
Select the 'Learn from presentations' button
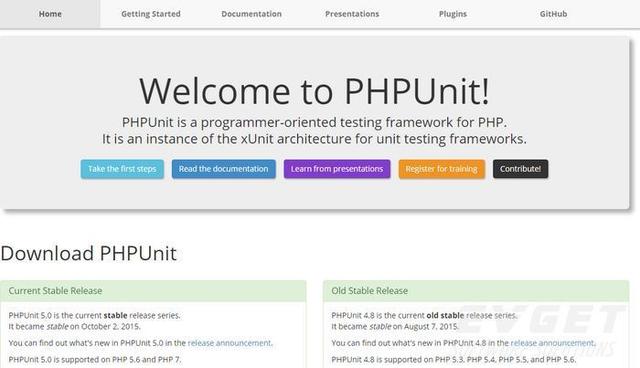coord(337,169)
